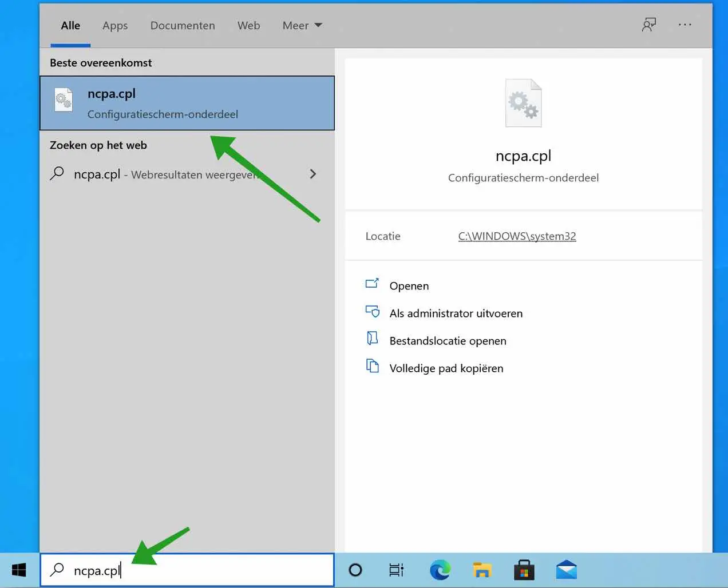Click the ncpa.cpl title in preview pane

523,156
